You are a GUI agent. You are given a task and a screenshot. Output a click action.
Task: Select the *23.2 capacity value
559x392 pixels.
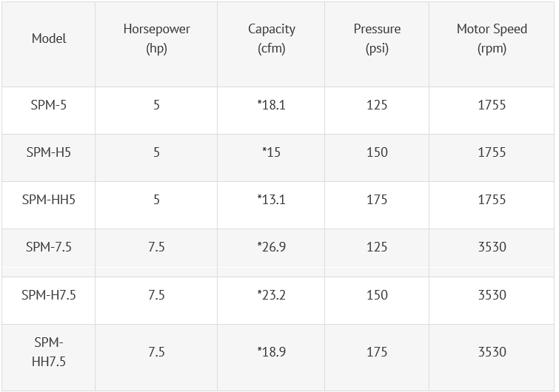271,295
